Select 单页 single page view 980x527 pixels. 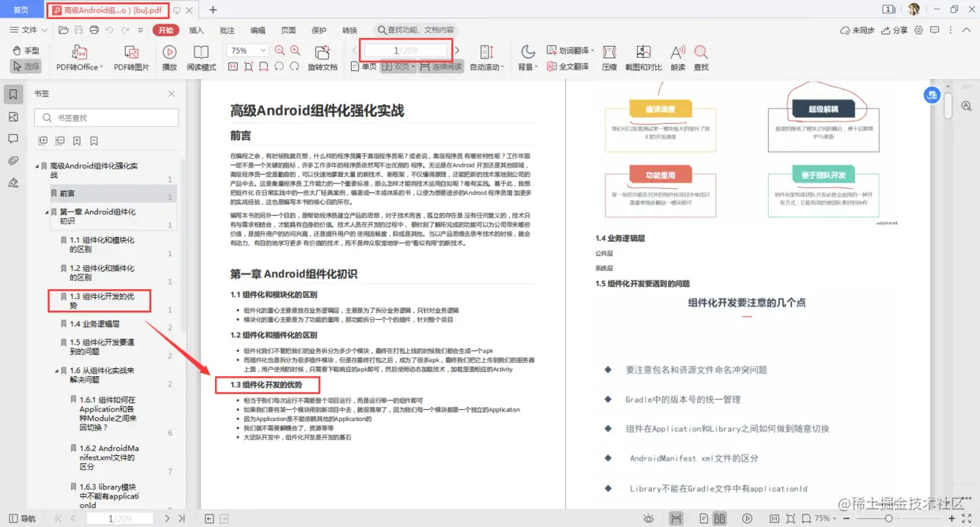tap(364, 66)
